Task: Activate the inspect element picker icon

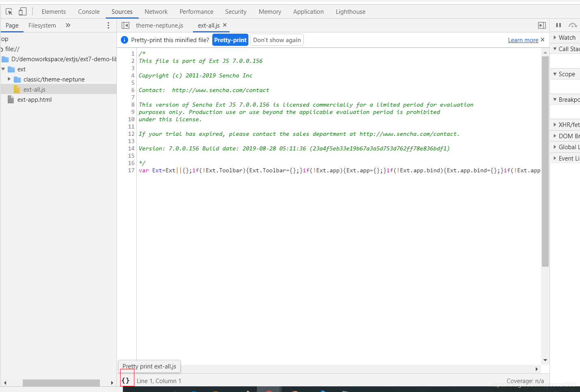Action: pyautogui.click(x=9, y=12)
